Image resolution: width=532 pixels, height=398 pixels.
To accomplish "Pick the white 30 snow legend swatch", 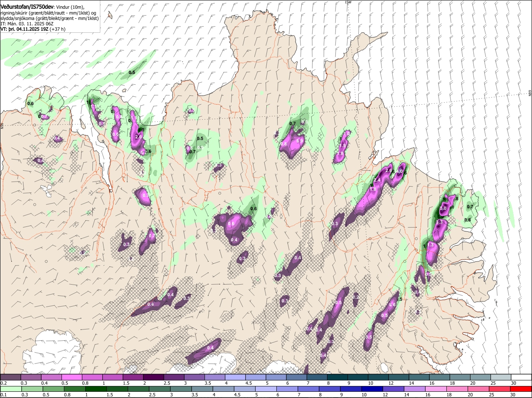I will coord(521,377).
